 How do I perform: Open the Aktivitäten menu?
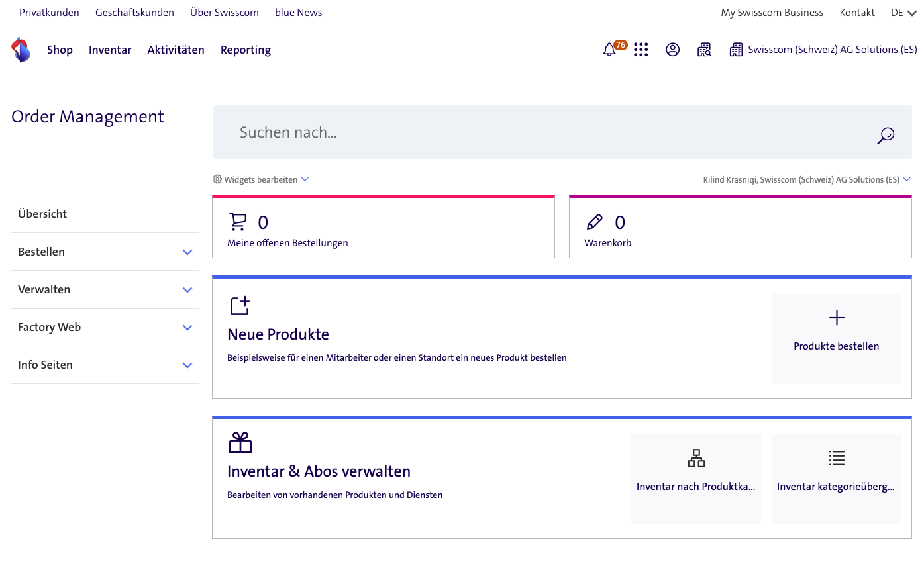click(x=176, y=50)
